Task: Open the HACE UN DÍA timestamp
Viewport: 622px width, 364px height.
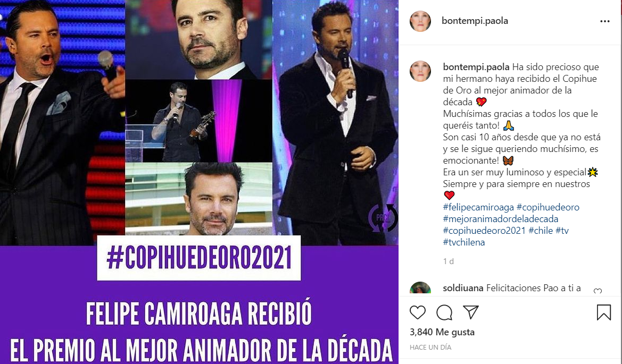Action: click(430, 348)
